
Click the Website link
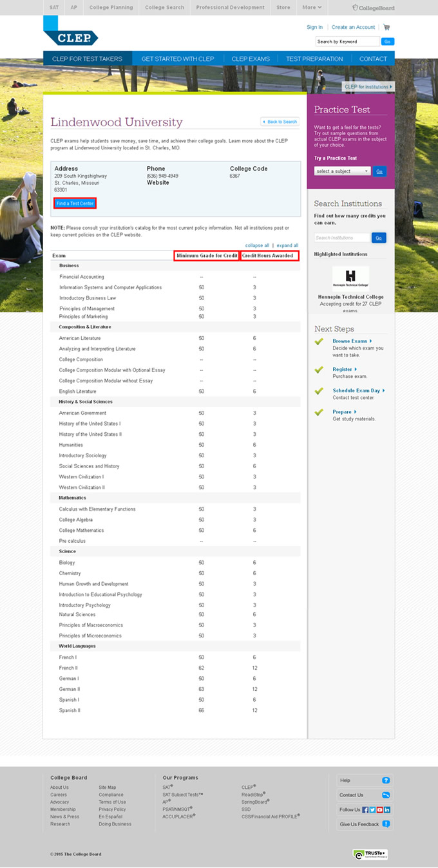coord(158,183)
